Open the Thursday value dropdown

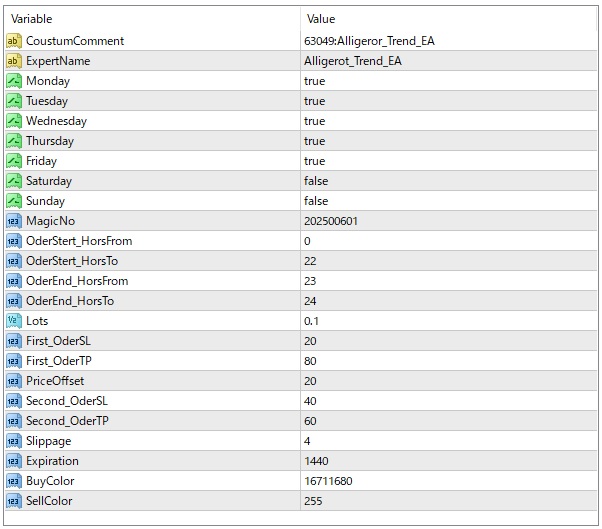[314, 141]
